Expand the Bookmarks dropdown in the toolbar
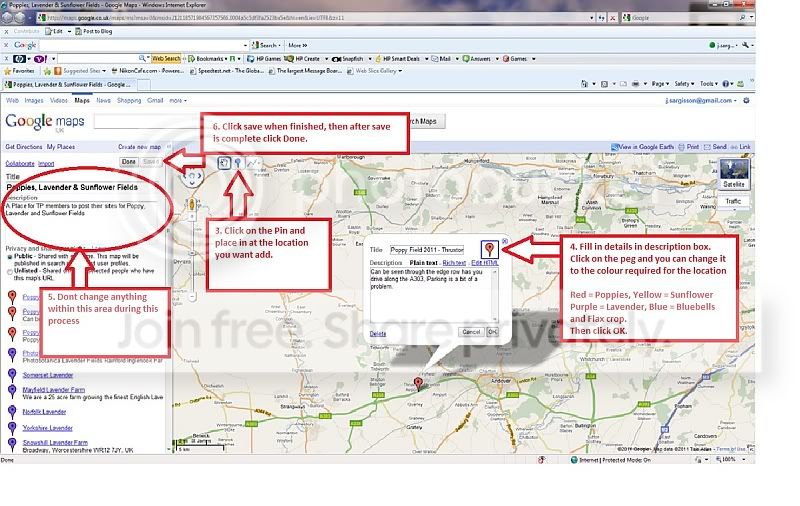800x506 pixels. (x=226, y=59)
